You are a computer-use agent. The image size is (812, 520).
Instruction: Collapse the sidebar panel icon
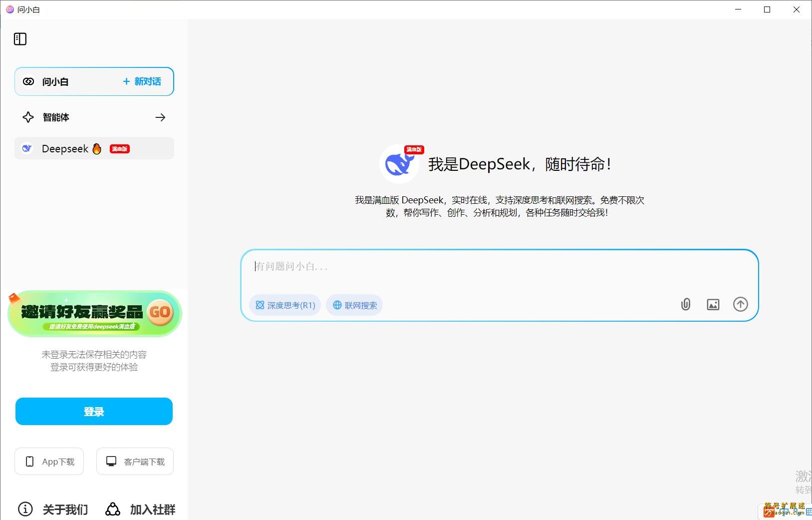tap(20, 39)
